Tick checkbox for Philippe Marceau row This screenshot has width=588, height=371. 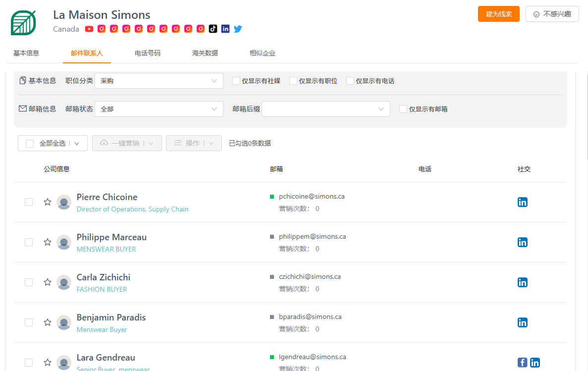[x=29, y=242]
